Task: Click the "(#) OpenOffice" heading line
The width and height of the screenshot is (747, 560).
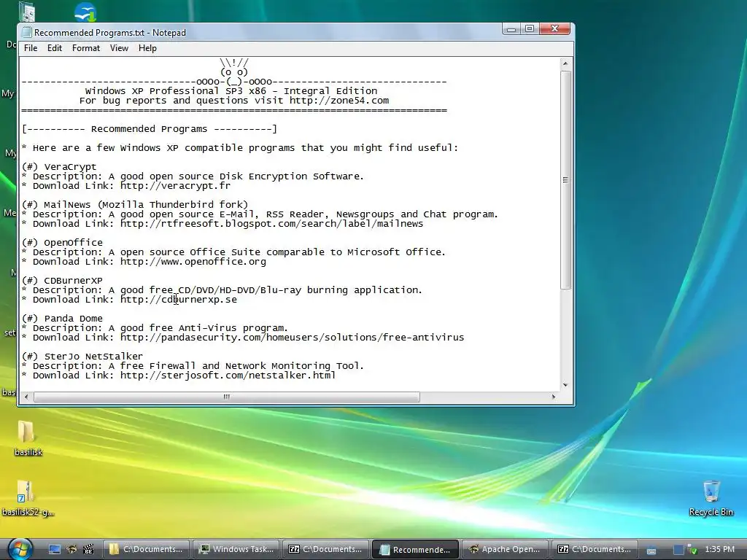Action: click(62, 242)
